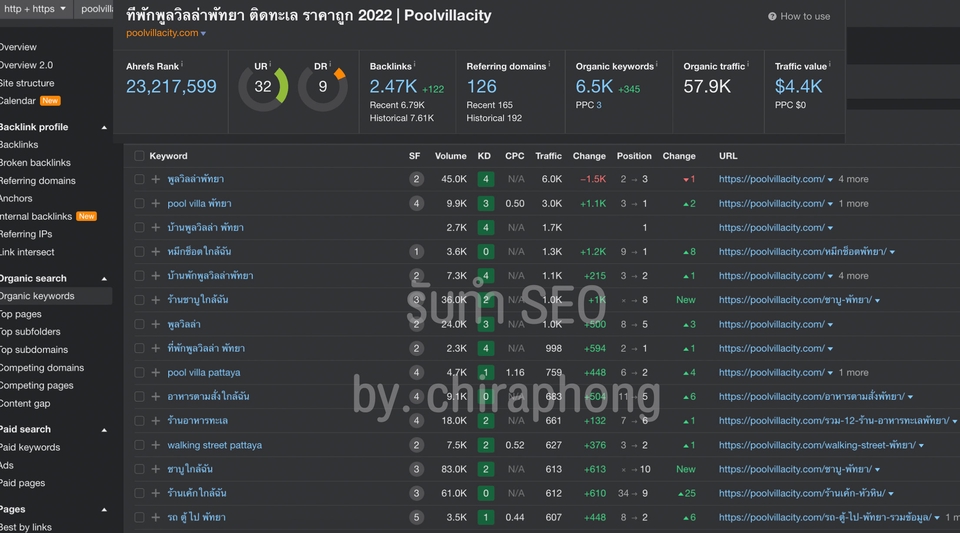Add keyword รถ ตู้ ไป พัทยา with plus icon

point(156,518)
